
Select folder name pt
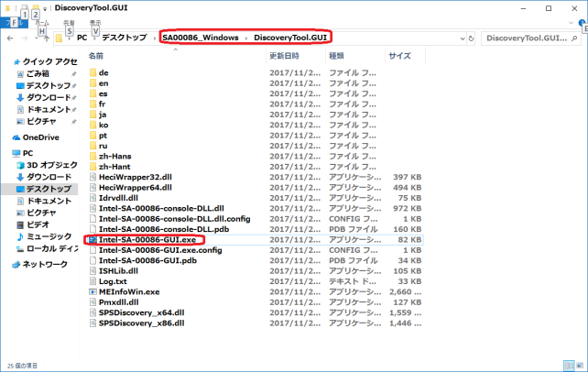[x=103, y=136]
